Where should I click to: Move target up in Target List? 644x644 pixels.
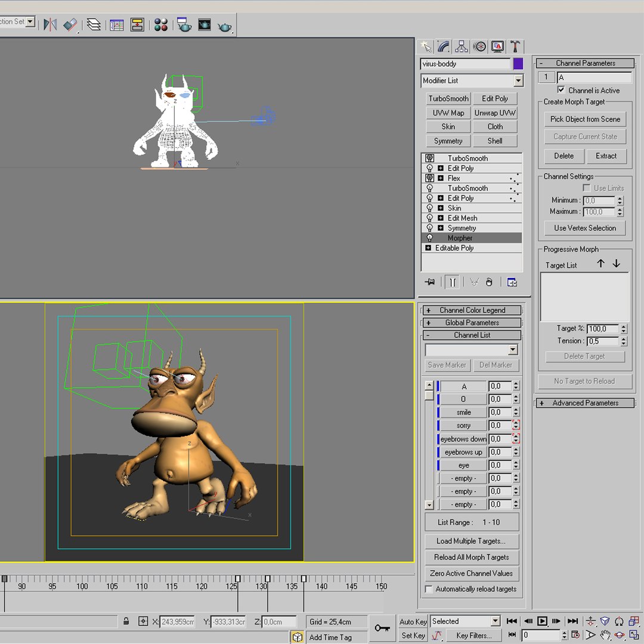[600, 264]
